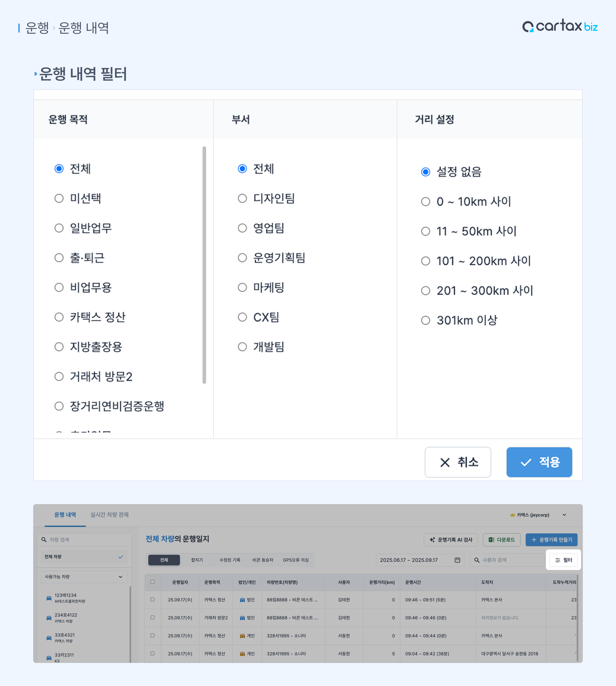This screenshot has width=616, height=686.
Task: Choose the 11 ~ 50km 사이 distance option
Action: pos(425,231)
